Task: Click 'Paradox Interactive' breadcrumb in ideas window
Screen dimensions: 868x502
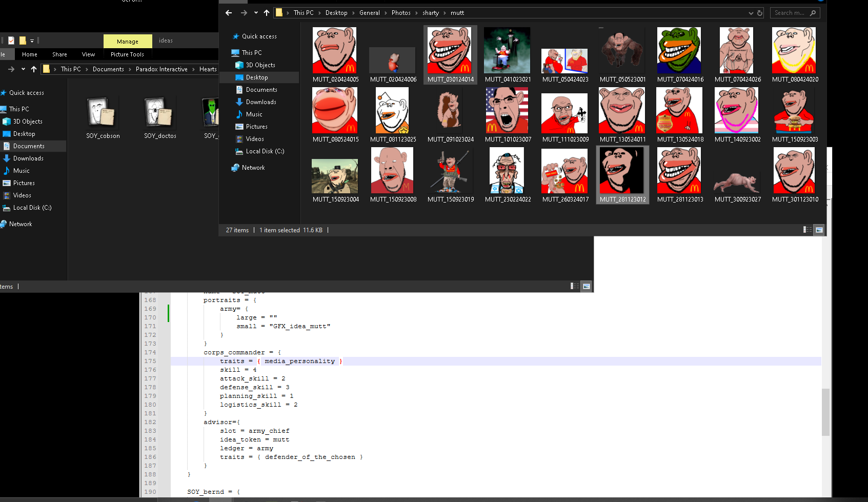Action: (162, 69)
